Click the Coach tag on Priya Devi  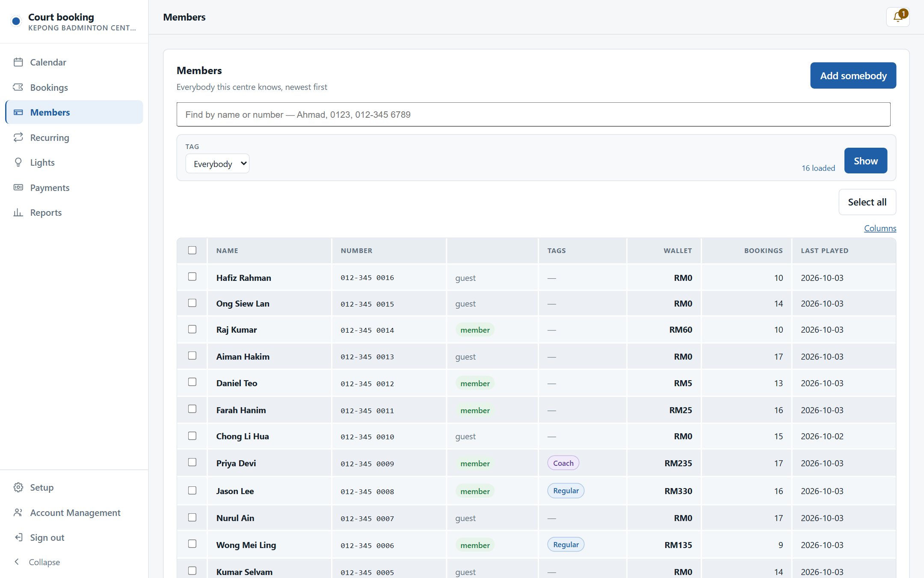coord(563,463)
